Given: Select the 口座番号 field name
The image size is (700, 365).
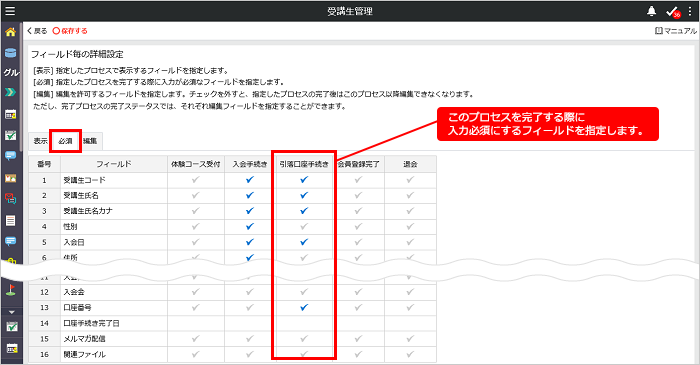Looking at the screenshot, I should pyautogui.click(x=77, y=307).
